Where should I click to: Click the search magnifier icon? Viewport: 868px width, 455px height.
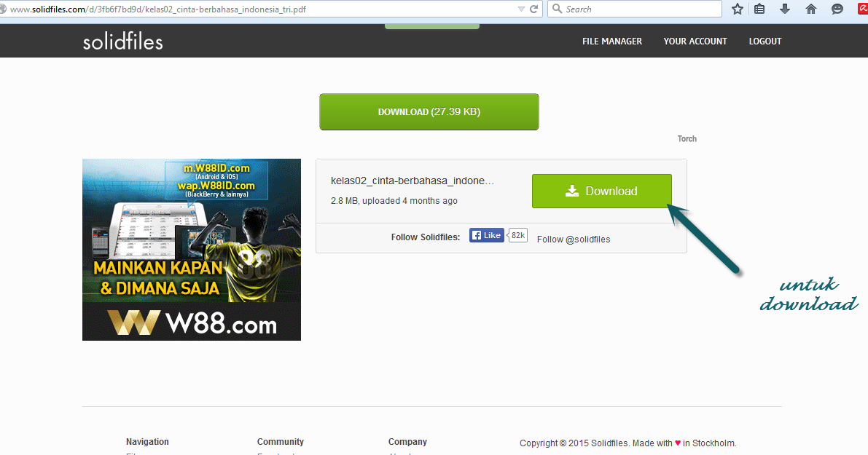(x=557, y=9)
